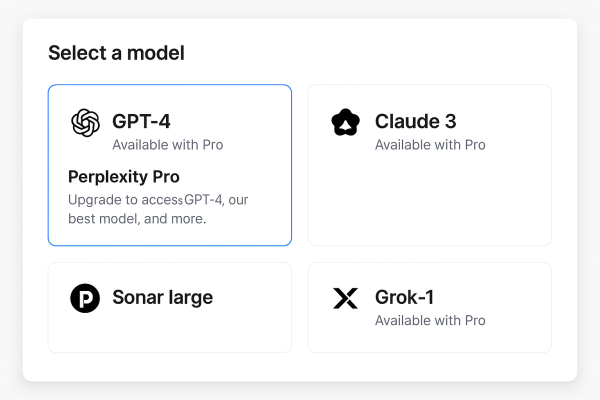This screenshot has width=600, height=400.
Task: Click the 'Select a model' heading
Action: coord(116,53)
